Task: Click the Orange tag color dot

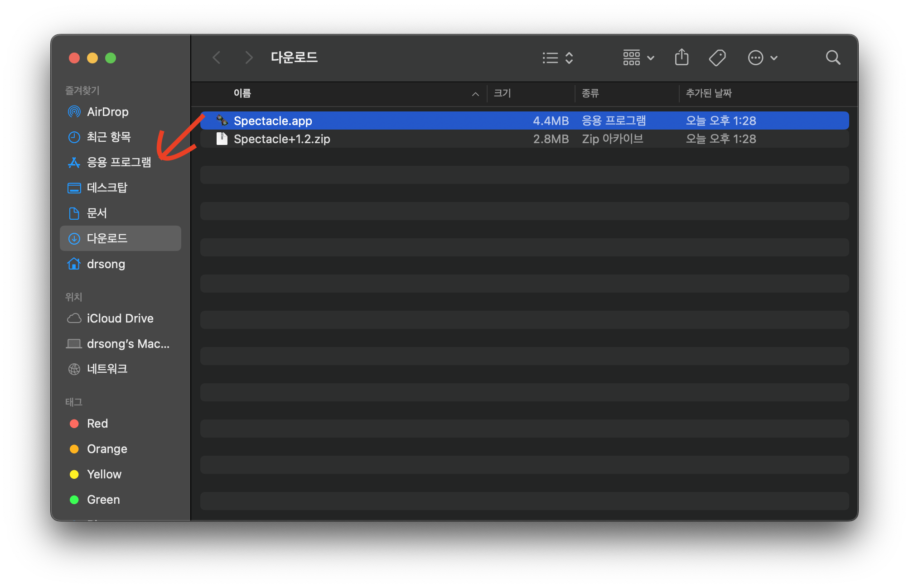Action: coord(74,448)
